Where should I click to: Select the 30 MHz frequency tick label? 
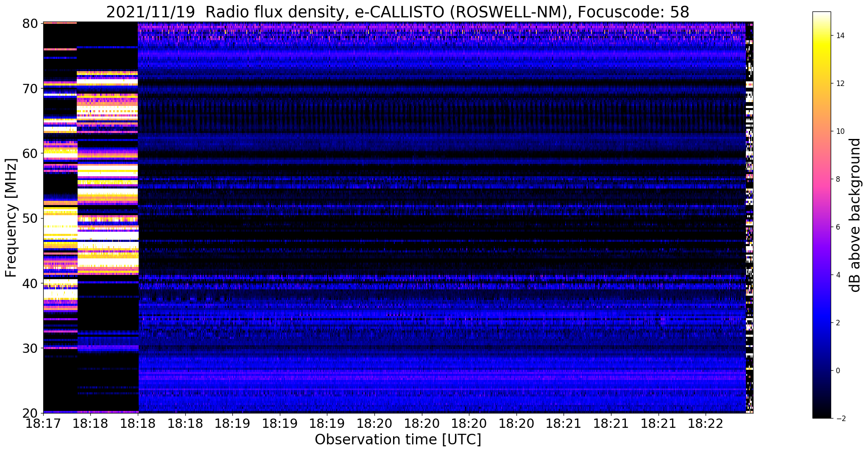(x=30, y=348)
